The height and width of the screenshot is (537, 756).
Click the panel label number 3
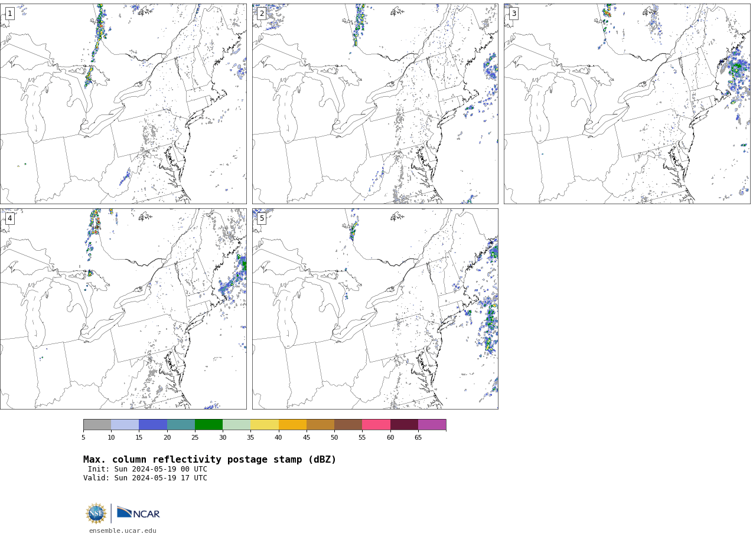[x=513, y=14]
